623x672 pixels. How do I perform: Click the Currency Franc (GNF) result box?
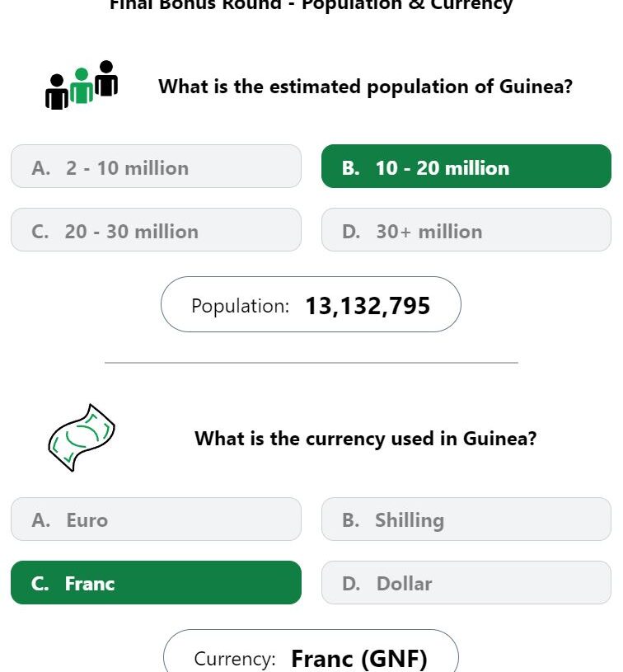pyautogui.click(x=311, y=651)
